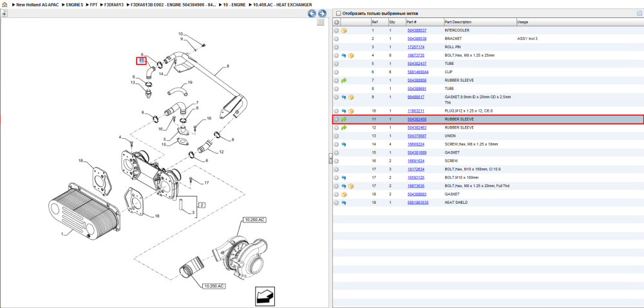Click box icon on BOLT M8 x 25mm row

[x=351, y=55]
